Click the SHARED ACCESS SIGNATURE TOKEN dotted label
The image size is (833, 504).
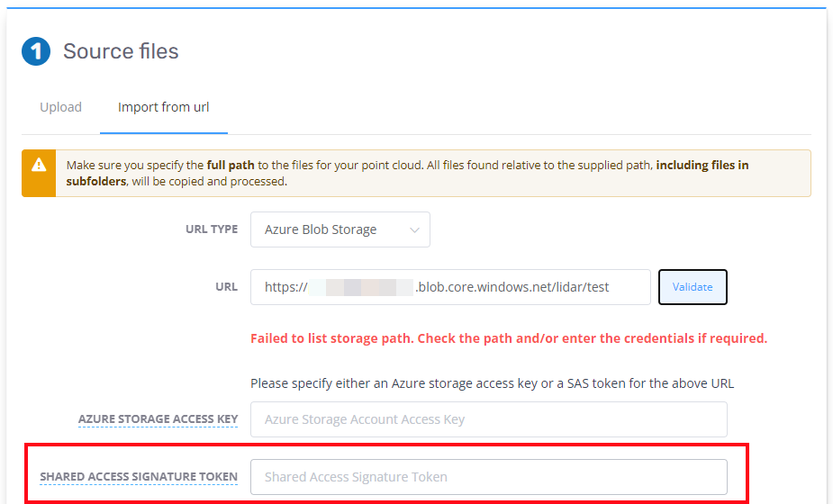click(x=139, y=477)
